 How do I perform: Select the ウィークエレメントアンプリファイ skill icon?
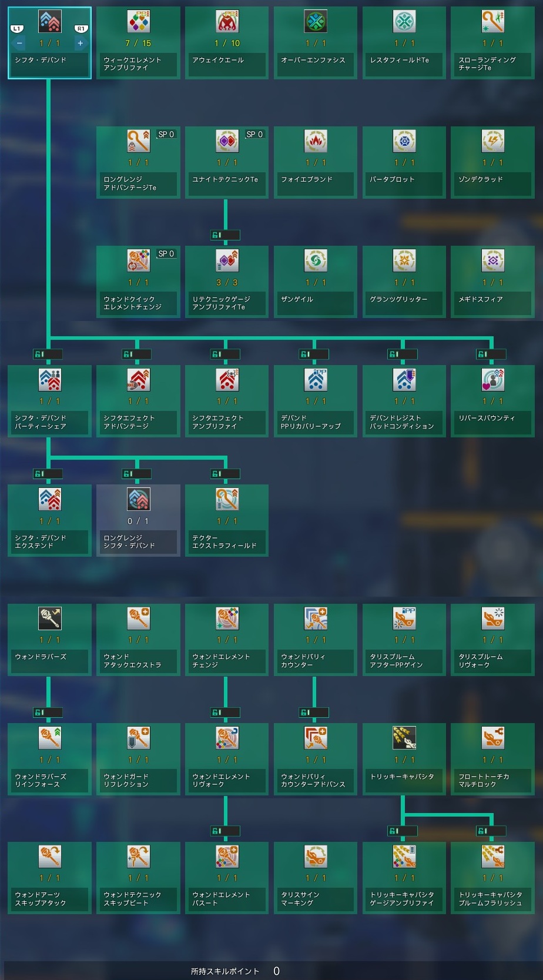click(139, 22)
